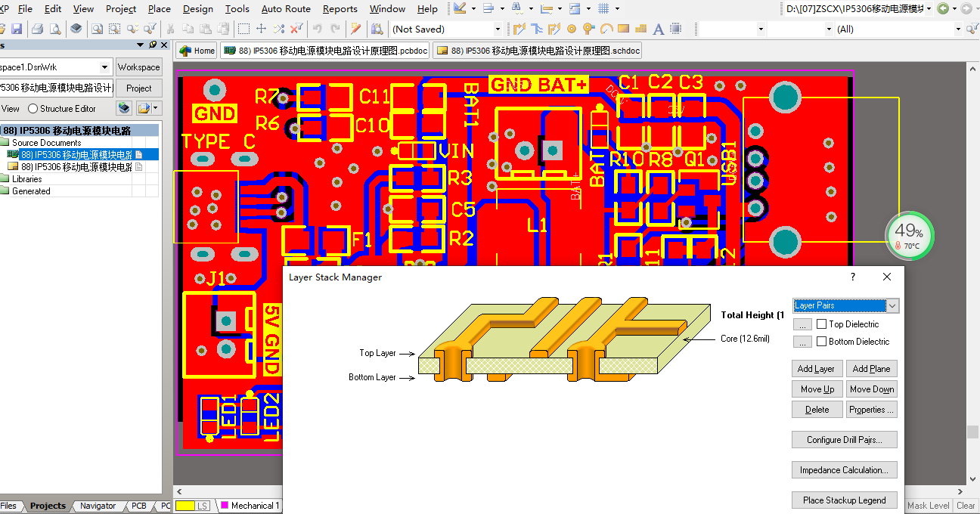Open the Layer Pairs dropdown

[892, 305]
